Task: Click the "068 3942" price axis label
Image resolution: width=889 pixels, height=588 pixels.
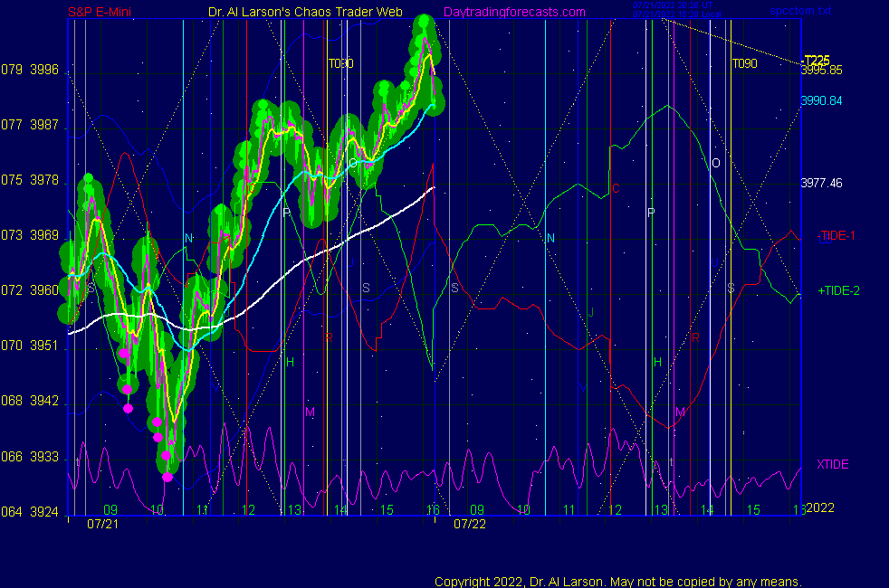Action: click(x=30, y=401)
